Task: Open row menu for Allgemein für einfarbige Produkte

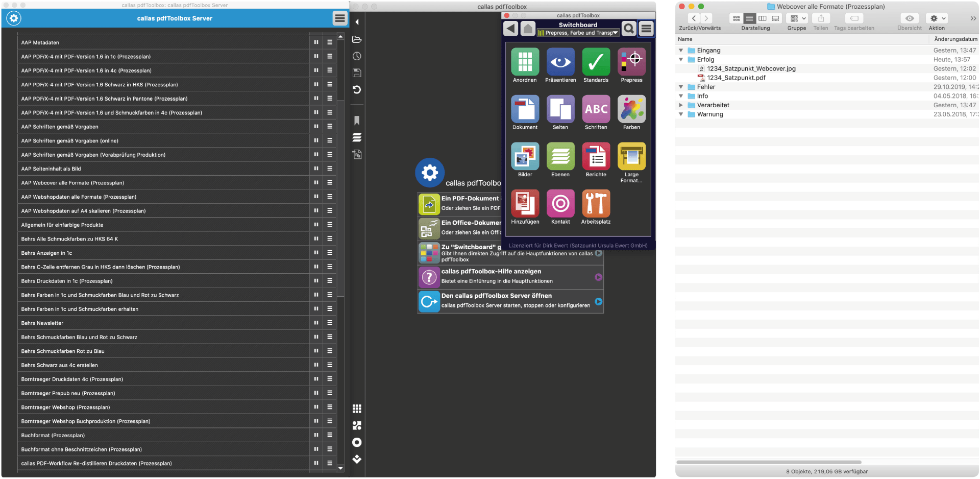Action: 330,225
